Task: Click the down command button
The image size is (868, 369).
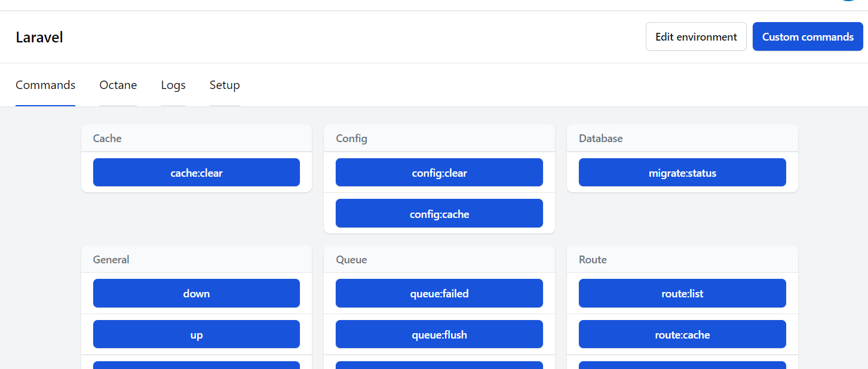Action: 197,293
